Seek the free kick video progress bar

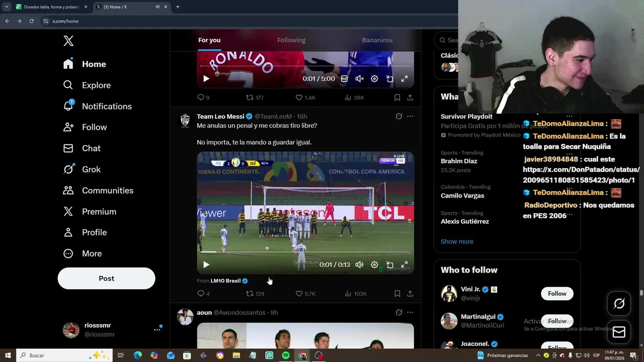(x=305, y=252)
